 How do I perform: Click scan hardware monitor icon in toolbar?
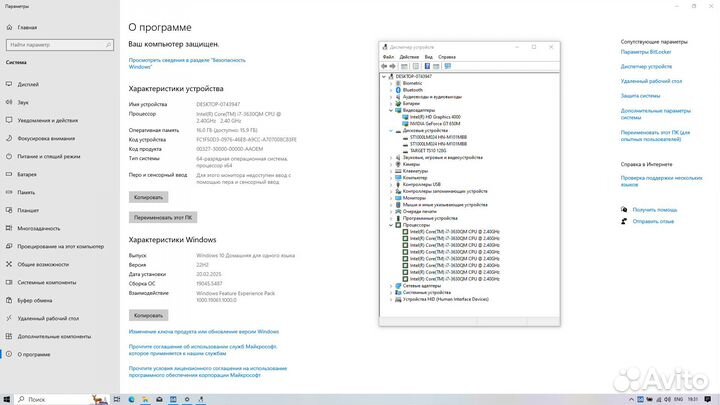click(x=448, y=66)
